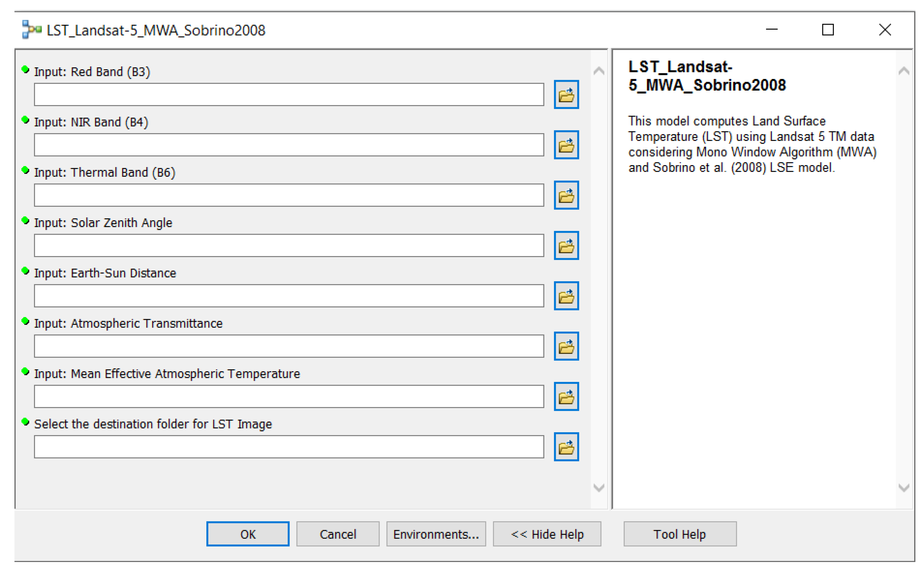Viewport: 924px width, 567px height.
Task: Browse destination folder for LST Image
Action: [x=567, y=447]
